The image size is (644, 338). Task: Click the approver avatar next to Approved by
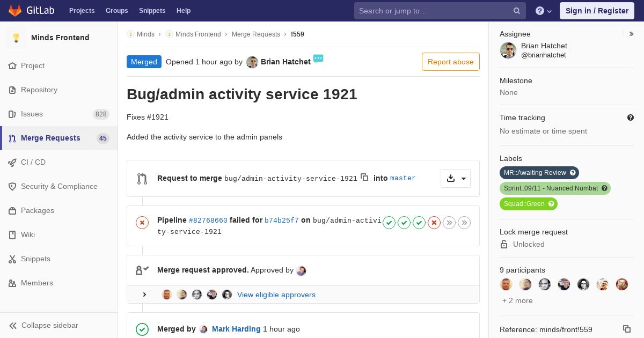point(301,270)
